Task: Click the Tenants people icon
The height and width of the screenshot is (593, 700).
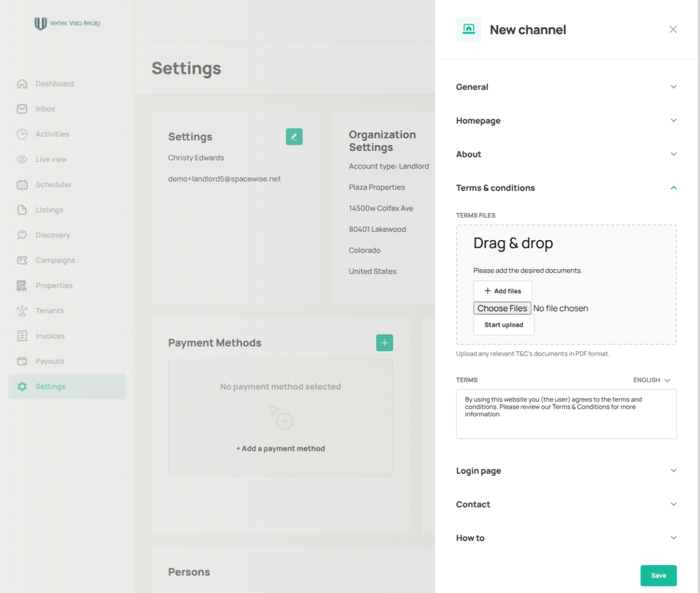Action: point(22,311)
